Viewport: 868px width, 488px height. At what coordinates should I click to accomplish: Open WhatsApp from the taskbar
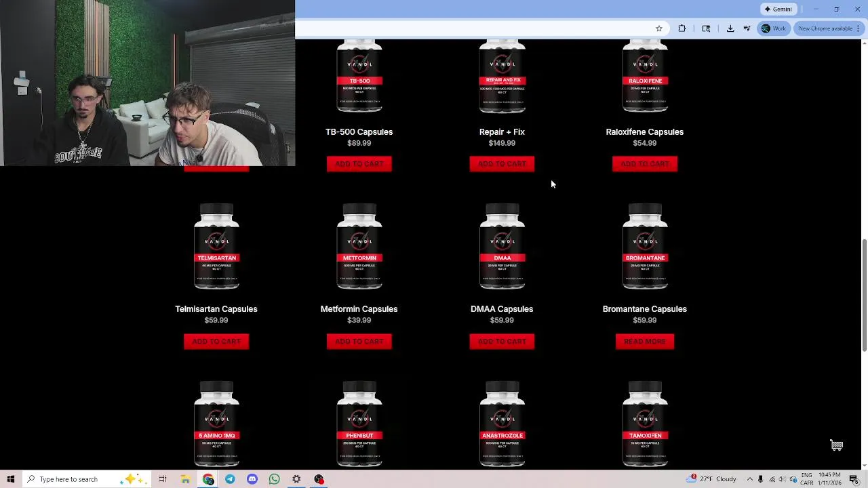point(274,479)
